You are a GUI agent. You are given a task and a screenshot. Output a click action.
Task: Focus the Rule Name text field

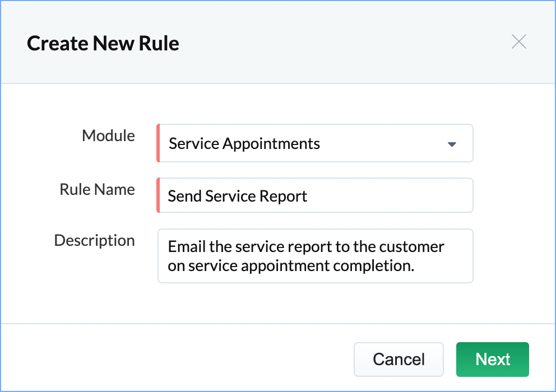click(x=381, y=196)
